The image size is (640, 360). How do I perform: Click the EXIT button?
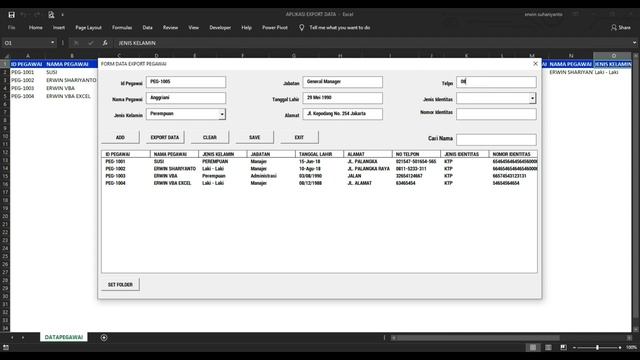pos(299,138)
